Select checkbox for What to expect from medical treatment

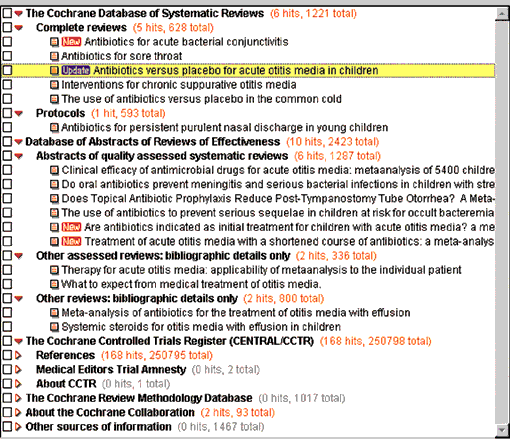(7, 284)
